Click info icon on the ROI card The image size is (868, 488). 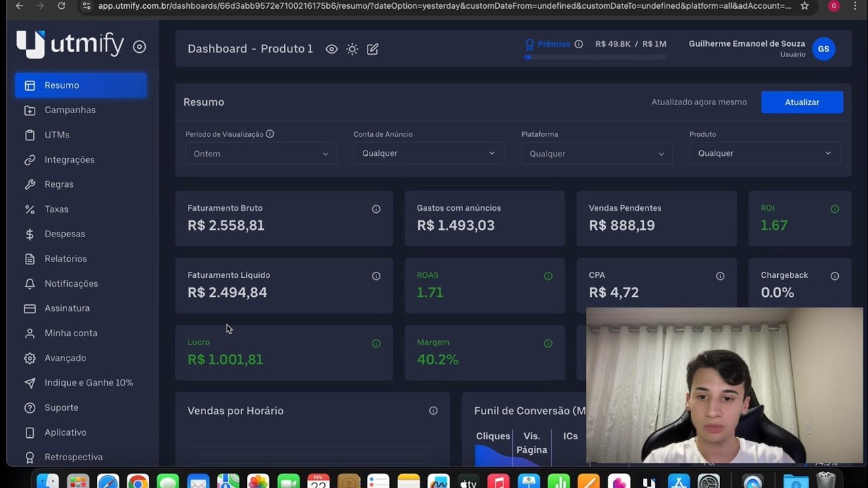click(835, 209)
